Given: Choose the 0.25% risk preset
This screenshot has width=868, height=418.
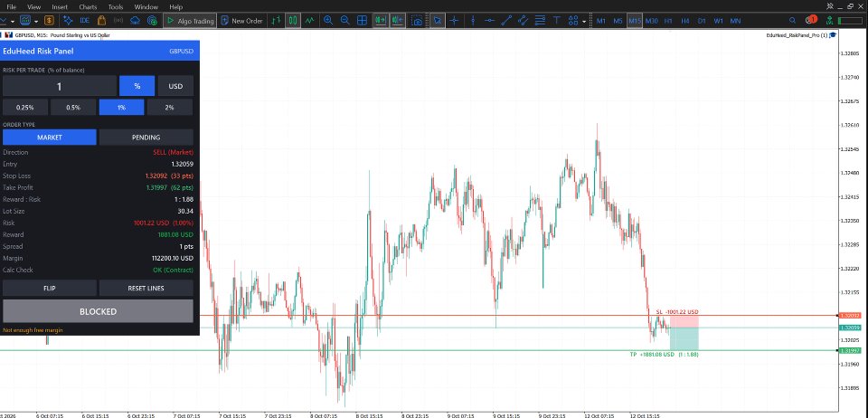Looking at the screenshot, I should click(x=25, y=108).
